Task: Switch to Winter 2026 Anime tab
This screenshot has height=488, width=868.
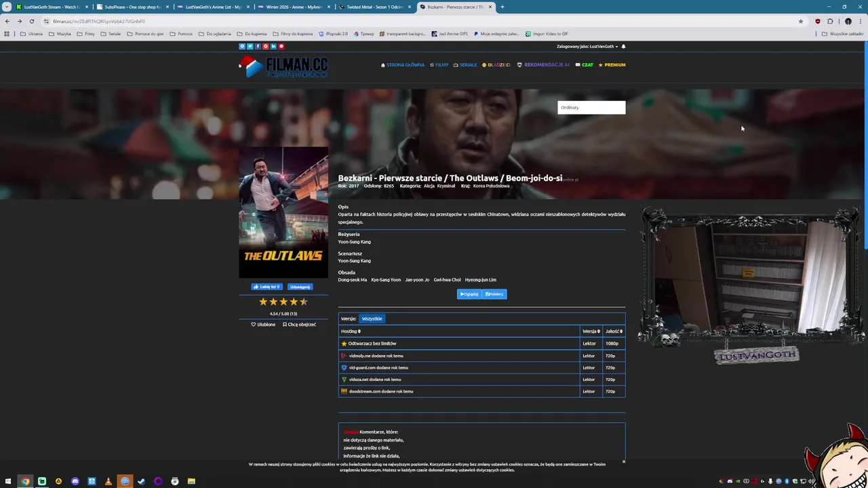Action: click(293, 7)
